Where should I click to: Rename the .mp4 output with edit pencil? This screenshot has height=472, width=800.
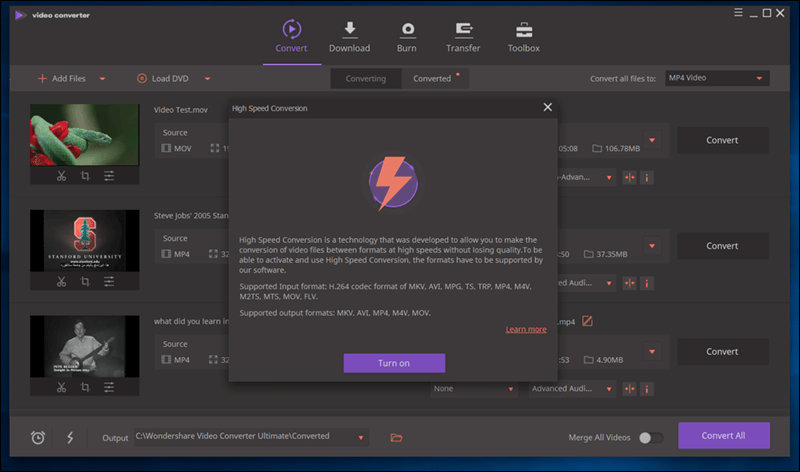[x=588, y=321]
